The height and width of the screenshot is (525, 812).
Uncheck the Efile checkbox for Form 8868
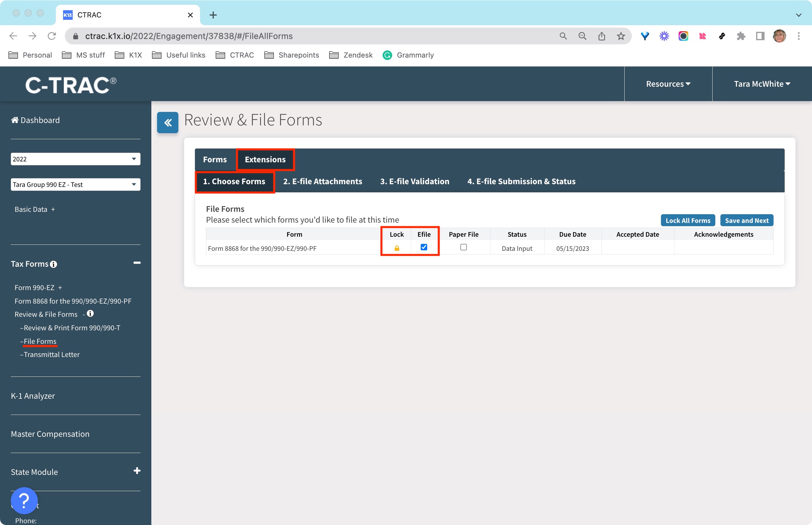pos(424,247)
